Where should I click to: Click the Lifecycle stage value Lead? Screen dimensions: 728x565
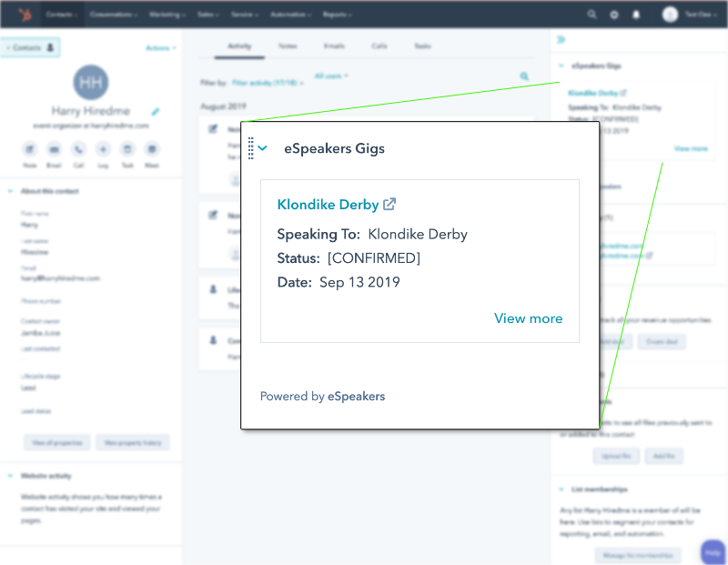point(28,388)
